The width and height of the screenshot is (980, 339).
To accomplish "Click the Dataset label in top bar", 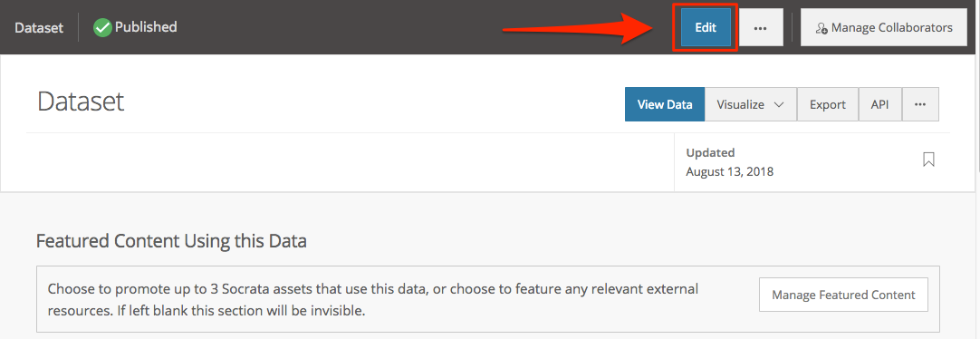I will (39, 28).
